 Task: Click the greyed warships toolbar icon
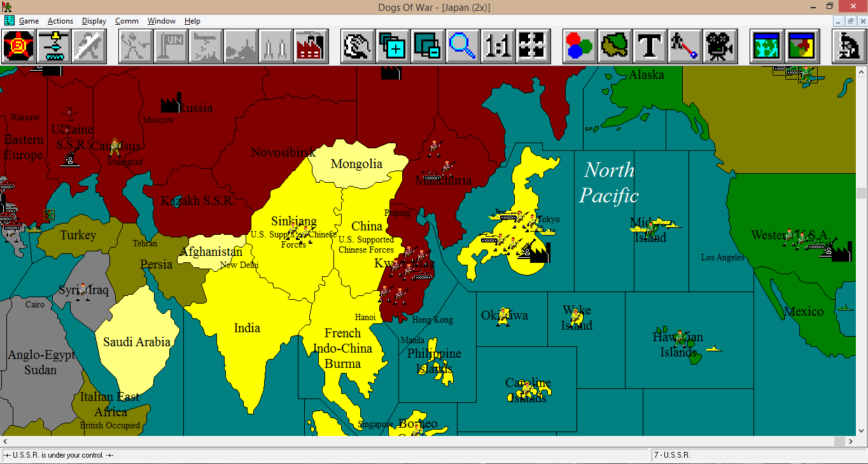[x=241, y=46]
